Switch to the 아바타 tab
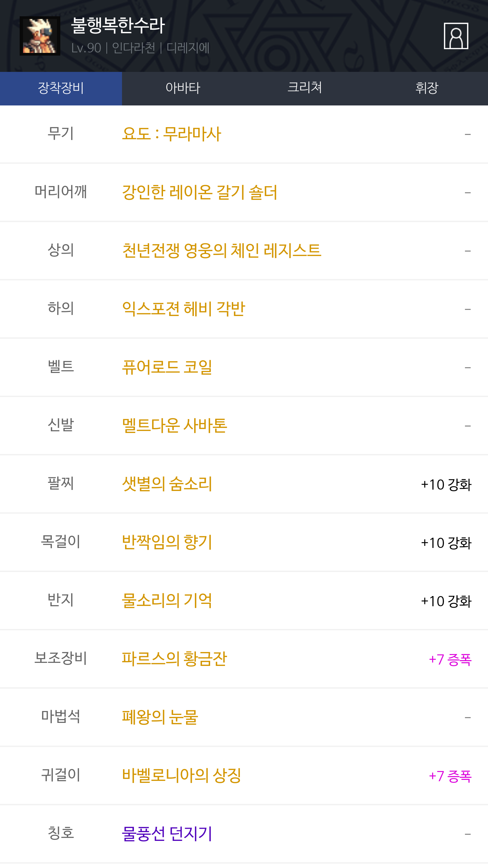This screenshot has height=868, width=488. [183, 88]
